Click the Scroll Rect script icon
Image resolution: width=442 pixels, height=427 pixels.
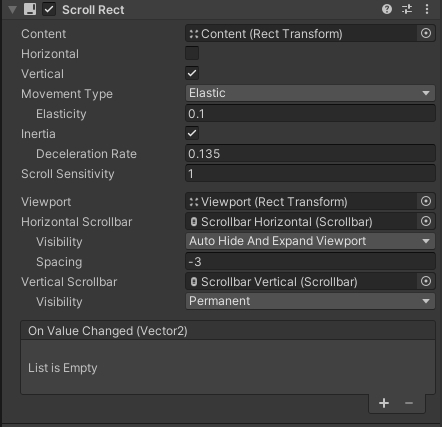pyautogui.click(x=30, y=9)
